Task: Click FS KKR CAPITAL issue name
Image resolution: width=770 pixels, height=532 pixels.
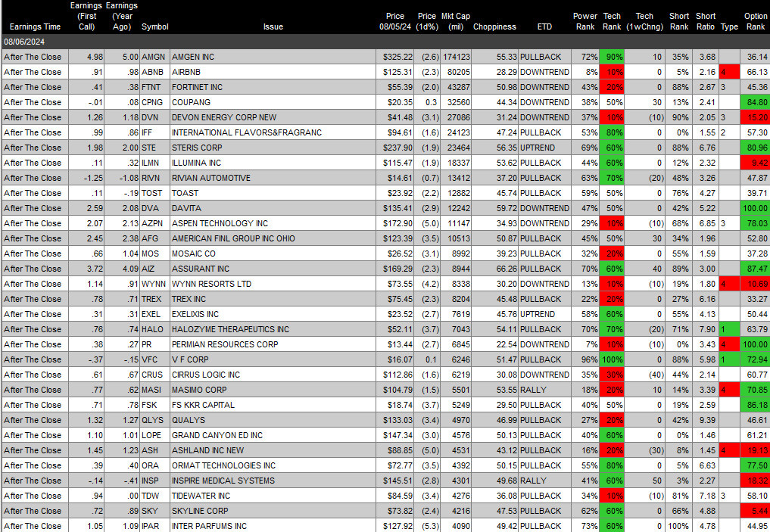Action: [x=203, y=405]
